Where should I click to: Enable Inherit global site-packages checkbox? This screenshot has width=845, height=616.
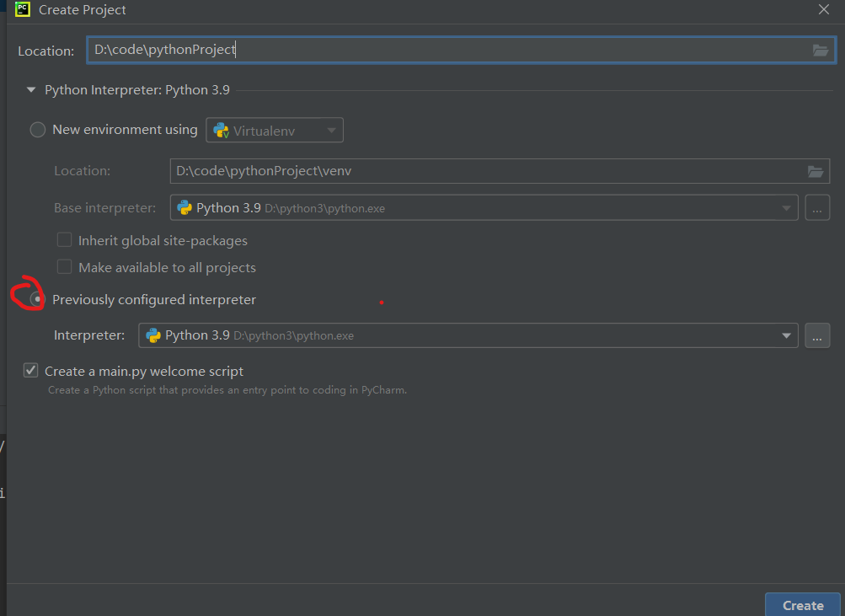point(64,240)
